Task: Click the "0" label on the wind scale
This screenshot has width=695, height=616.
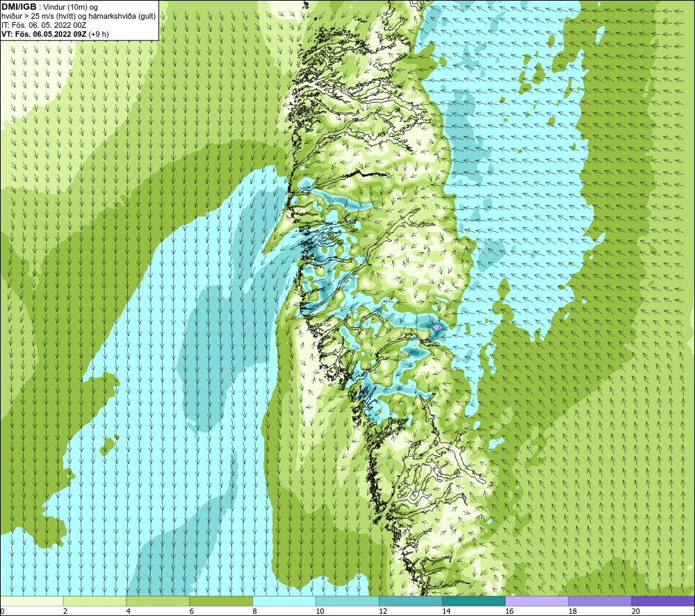Action: [2, 611]
